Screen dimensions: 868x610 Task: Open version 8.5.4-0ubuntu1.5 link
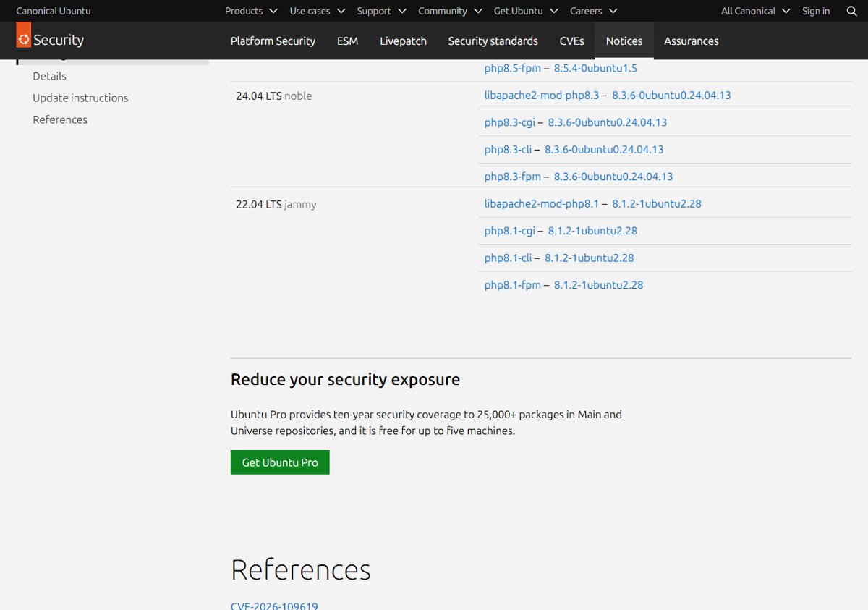[595, 68]
